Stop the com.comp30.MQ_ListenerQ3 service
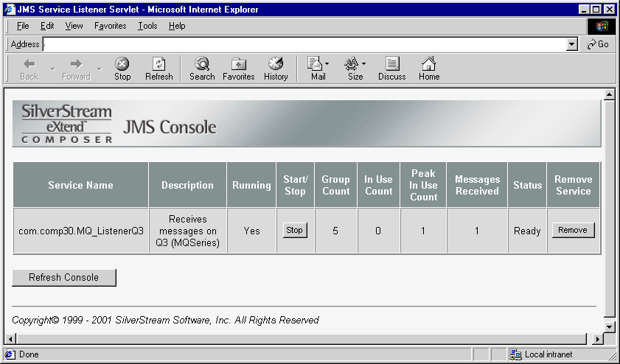The image size is (620, 364). click(x=295, y=230)
